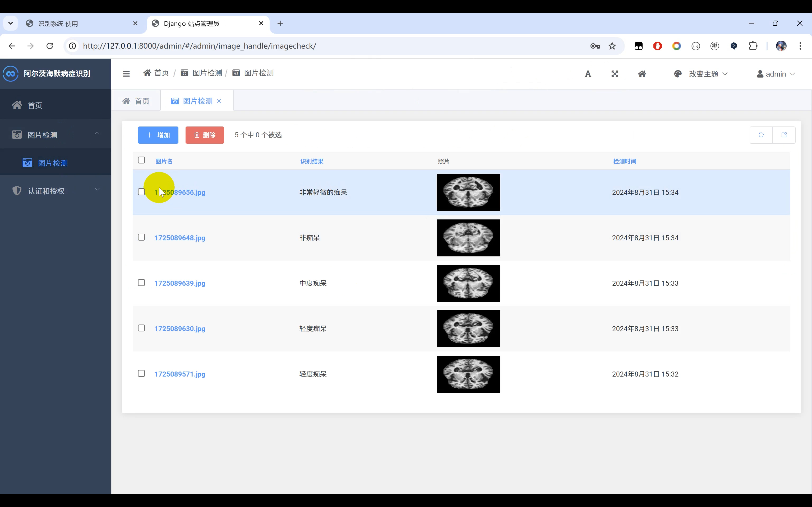
Task: Open browser extensions puzzle icon
Action: coord(753,46)
